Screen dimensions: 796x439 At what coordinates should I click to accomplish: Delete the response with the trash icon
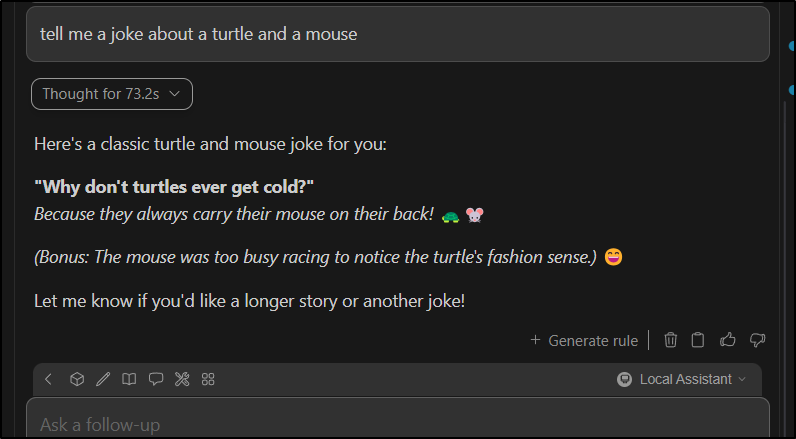(671, 340)
